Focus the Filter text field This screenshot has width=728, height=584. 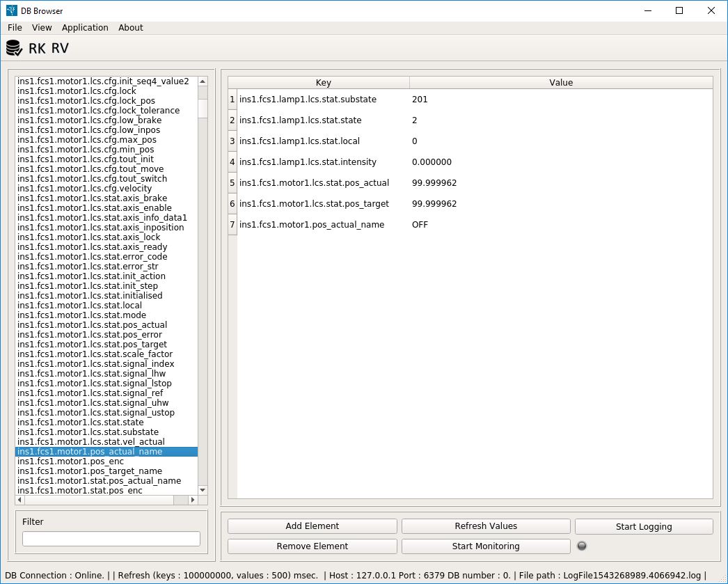(x=111, y=539)
